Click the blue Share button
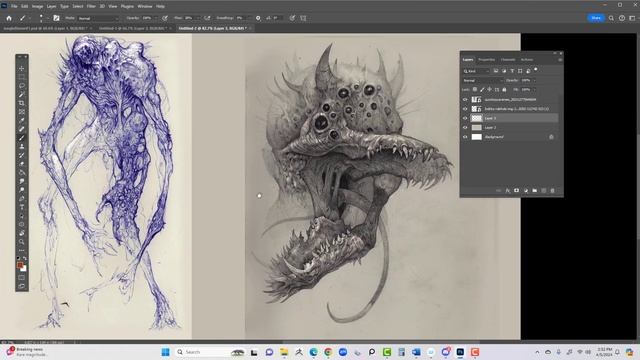Viewport: 640px width, 360px height. (596, 18)
